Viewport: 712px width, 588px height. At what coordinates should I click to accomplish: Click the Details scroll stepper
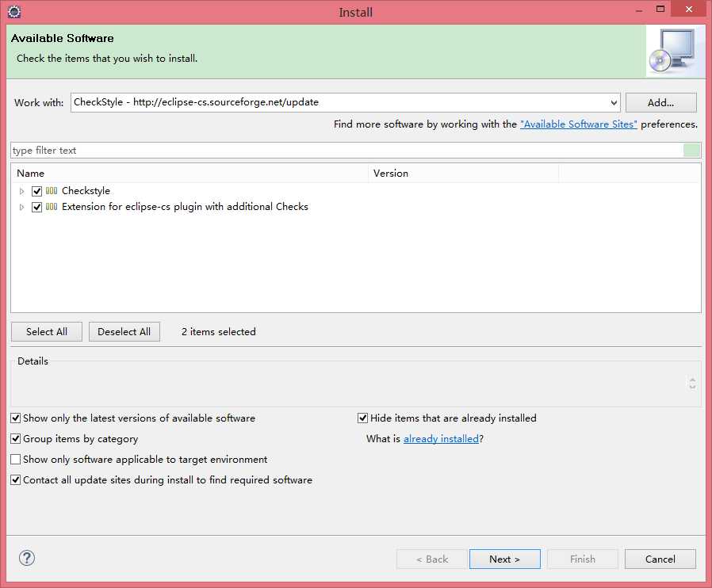click(692, 384)
